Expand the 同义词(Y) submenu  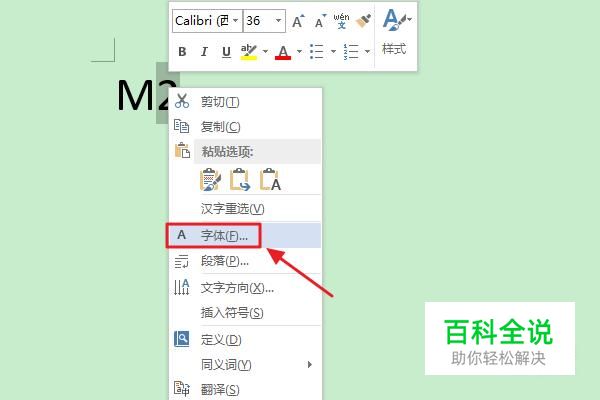(x=245, y=365)
